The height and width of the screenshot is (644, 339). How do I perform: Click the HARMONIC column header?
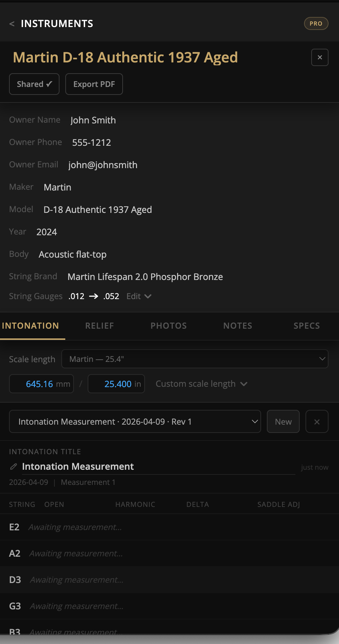point(135,504)
